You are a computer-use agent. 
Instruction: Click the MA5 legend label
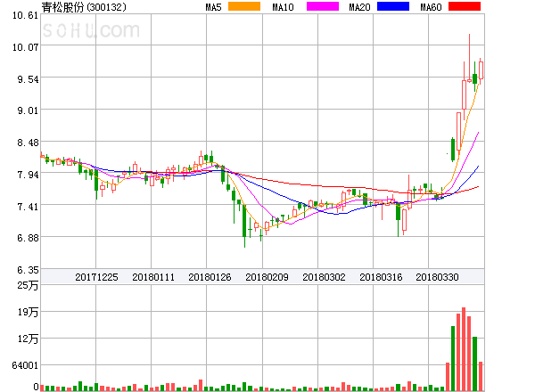coord(213,7)
